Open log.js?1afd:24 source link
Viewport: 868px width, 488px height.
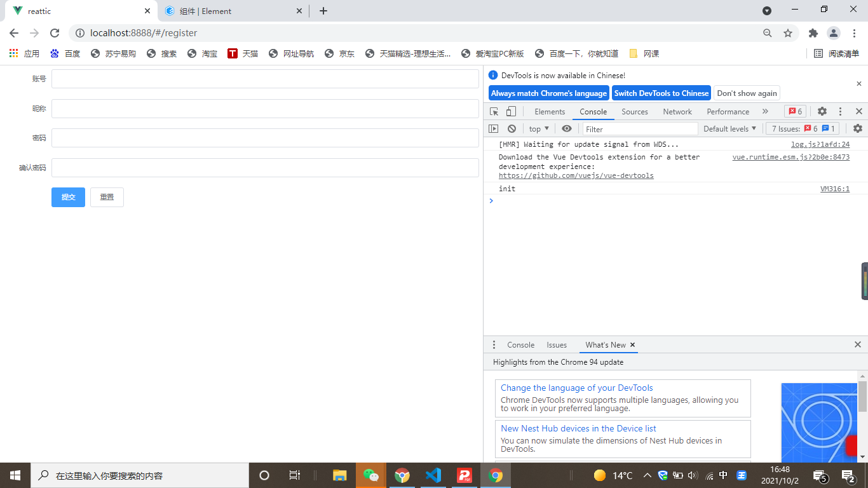coord(820,144)
